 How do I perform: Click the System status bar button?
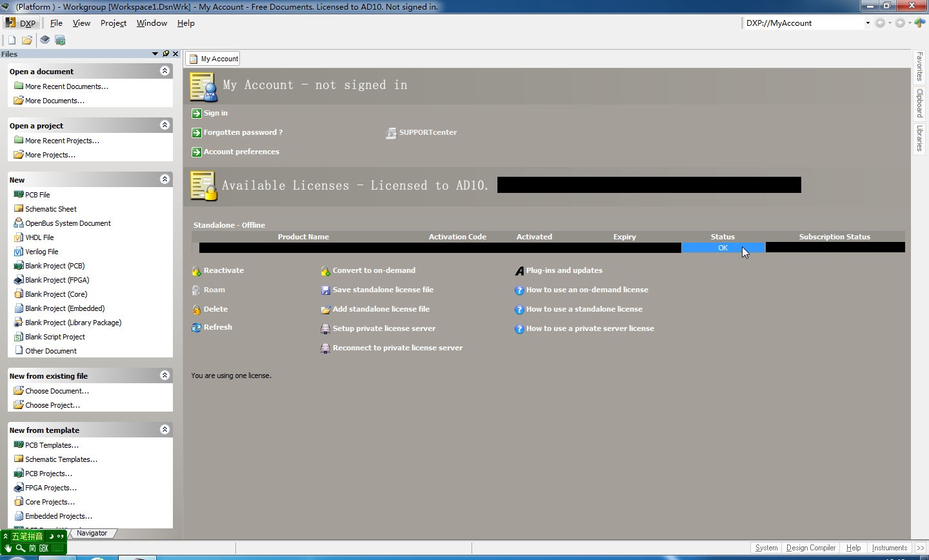[766, 548]
